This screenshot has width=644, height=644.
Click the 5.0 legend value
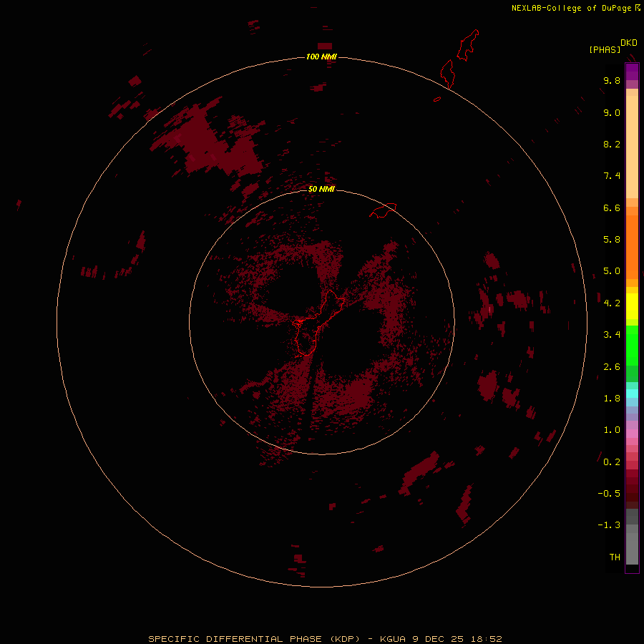coord(612,271)
